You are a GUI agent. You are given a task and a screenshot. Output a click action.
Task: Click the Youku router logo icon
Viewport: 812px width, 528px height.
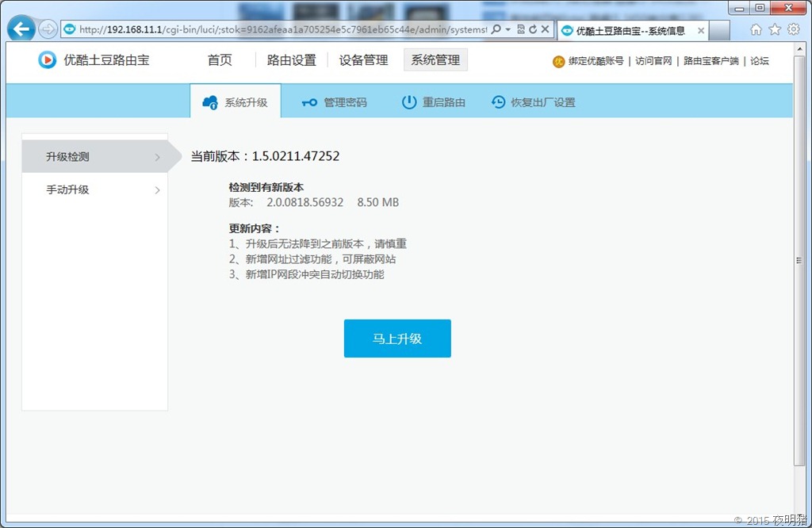(48, 60)
